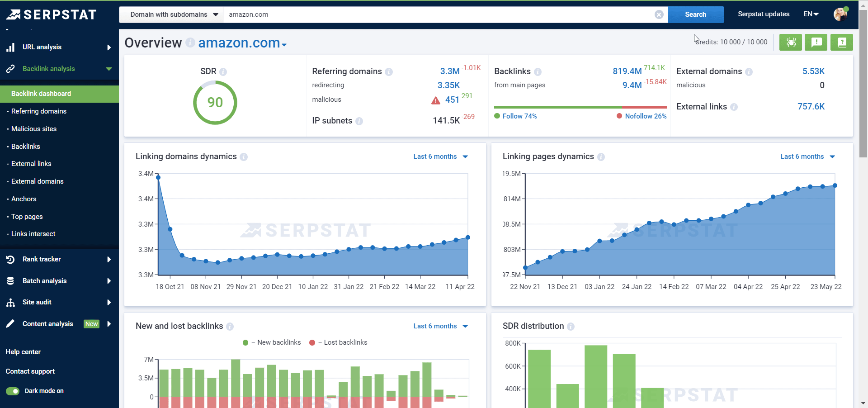Click the user profile avatar

pos(840,14)
